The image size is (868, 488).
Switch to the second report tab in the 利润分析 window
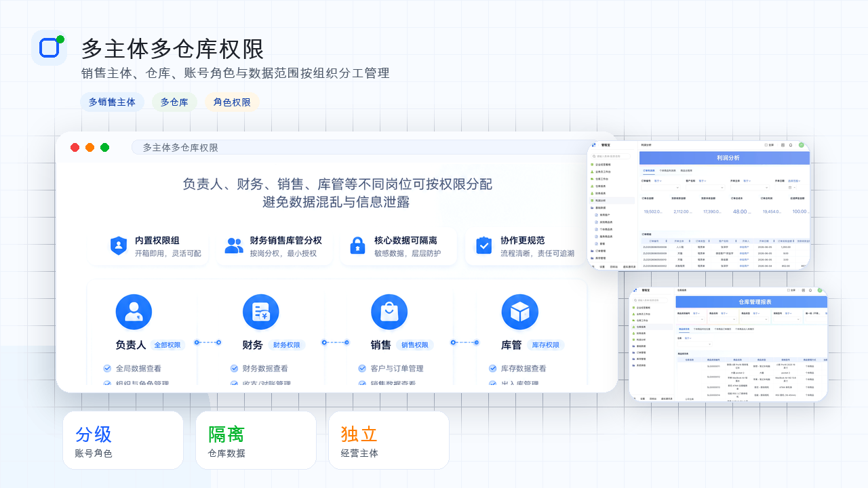[x=667, y=171]
